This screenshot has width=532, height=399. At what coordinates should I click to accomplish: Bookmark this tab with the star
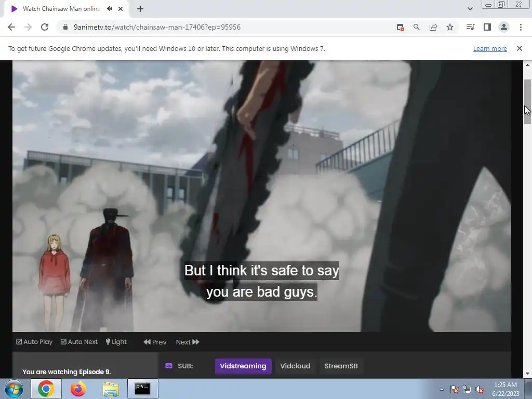(450, 27)
